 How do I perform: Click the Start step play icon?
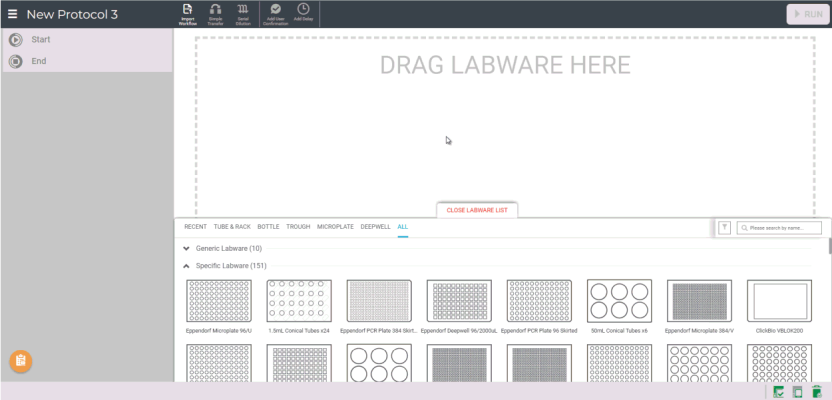click(x=16, y=39)
